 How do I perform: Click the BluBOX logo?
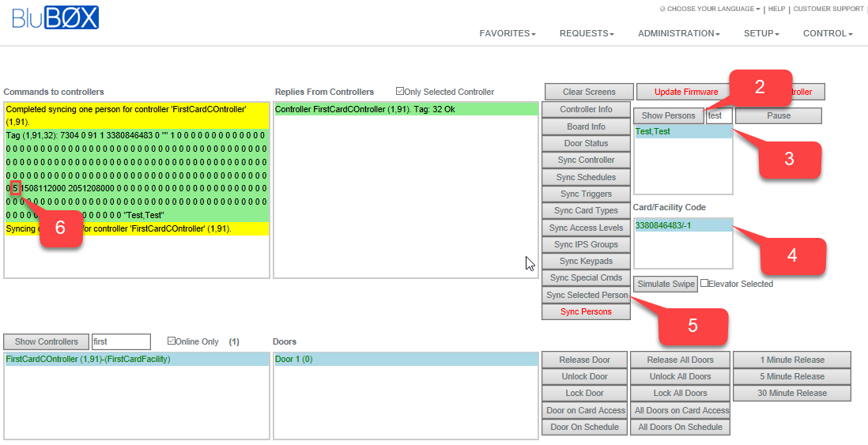click(x=55, y=18)
